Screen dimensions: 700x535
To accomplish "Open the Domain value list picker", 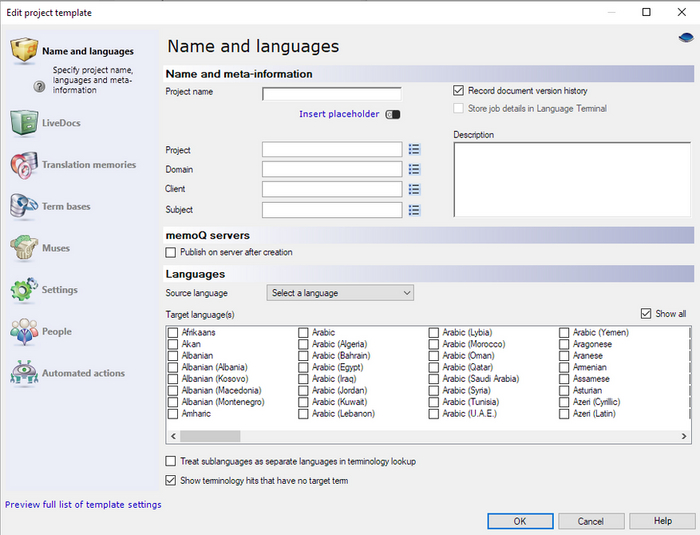I will 414,169.
